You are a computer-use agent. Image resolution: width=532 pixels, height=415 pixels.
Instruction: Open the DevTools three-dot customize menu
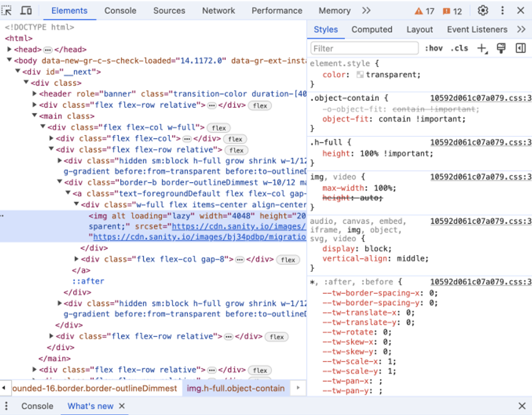click(502, 10)
